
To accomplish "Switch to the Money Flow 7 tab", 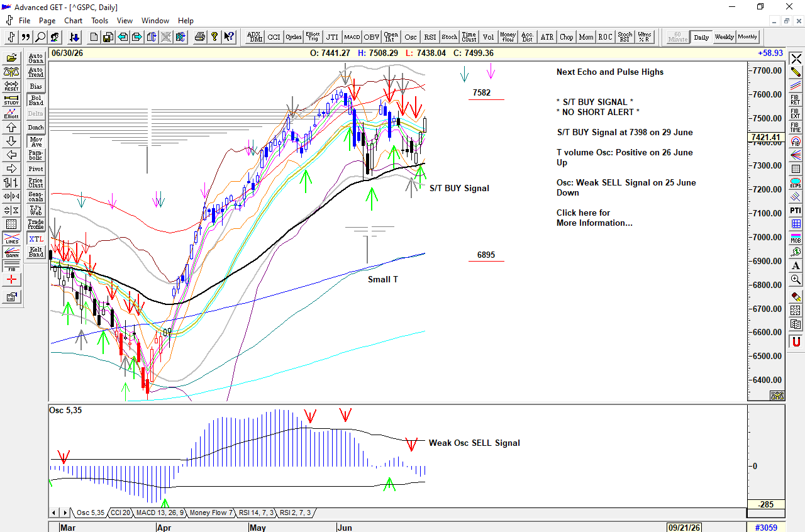I will 211,513.
